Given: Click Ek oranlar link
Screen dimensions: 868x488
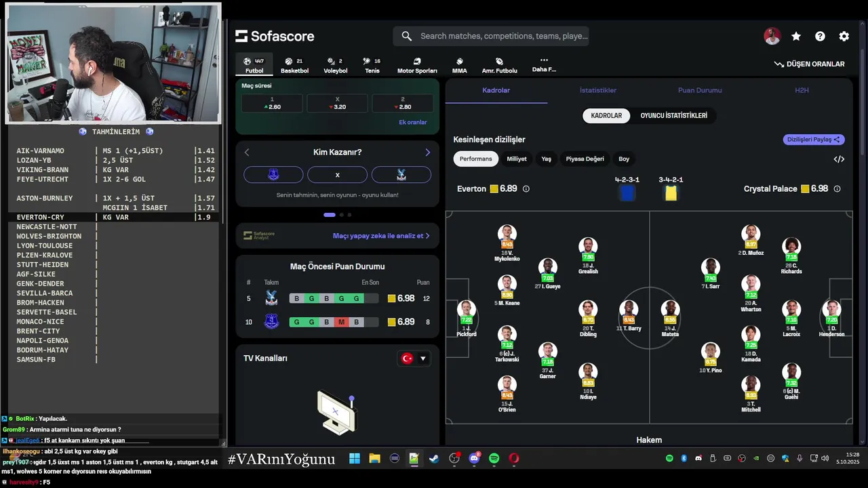Looking at the screenshot, I should [x=413, y=123].
